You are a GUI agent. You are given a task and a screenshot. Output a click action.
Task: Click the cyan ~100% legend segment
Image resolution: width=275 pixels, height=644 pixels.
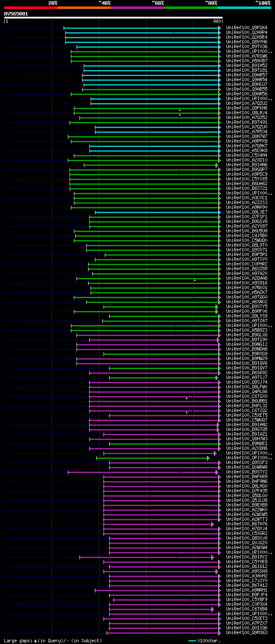(x=244, y=8)
